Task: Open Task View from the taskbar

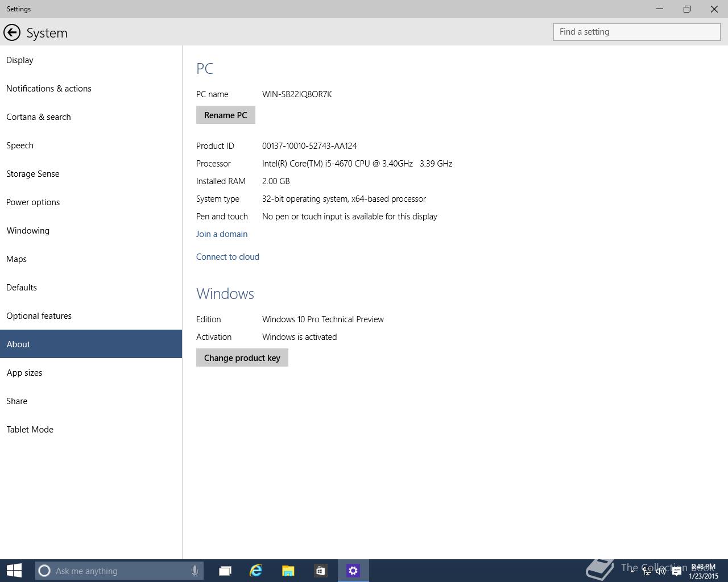Action: (225, 571)
